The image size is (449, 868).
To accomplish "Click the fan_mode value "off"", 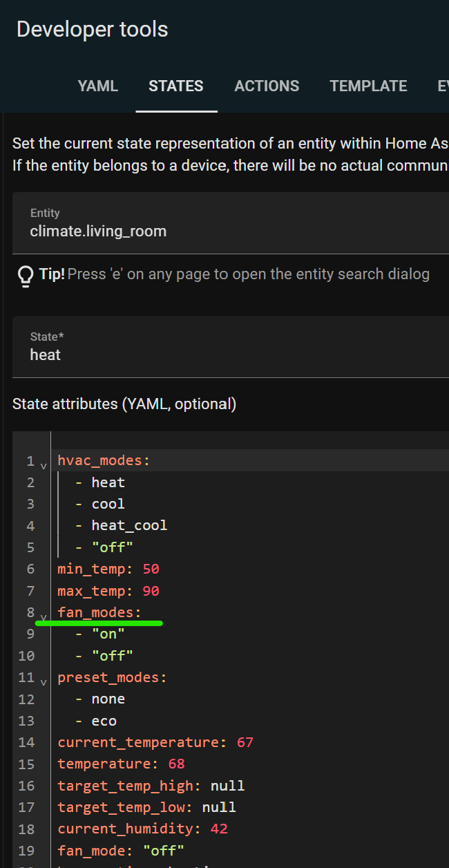I will (163, 850).
